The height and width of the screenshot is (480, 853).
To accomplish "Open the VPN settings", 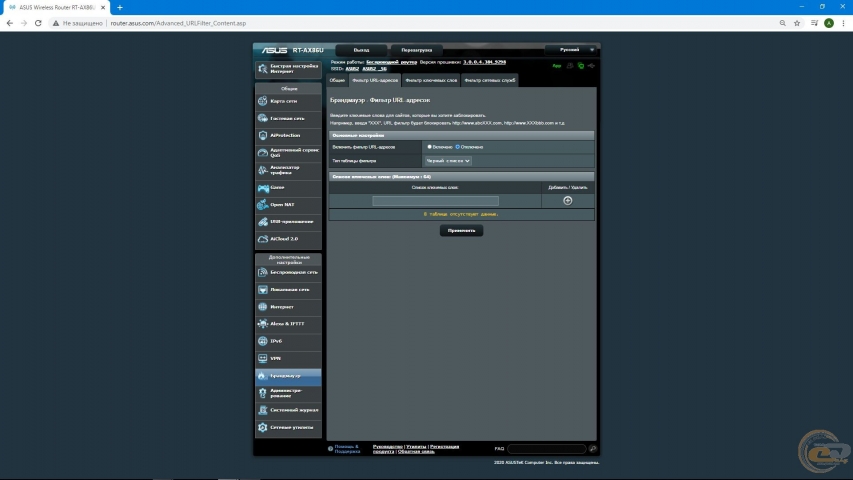I will [x=288, y=359].
